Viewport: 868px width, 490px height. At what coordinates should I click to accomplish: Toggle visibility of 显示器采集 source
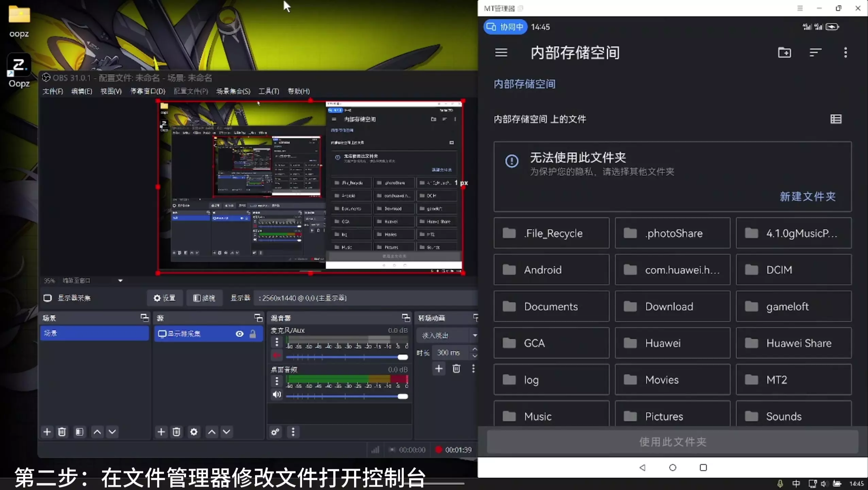(x=239, y=334)
